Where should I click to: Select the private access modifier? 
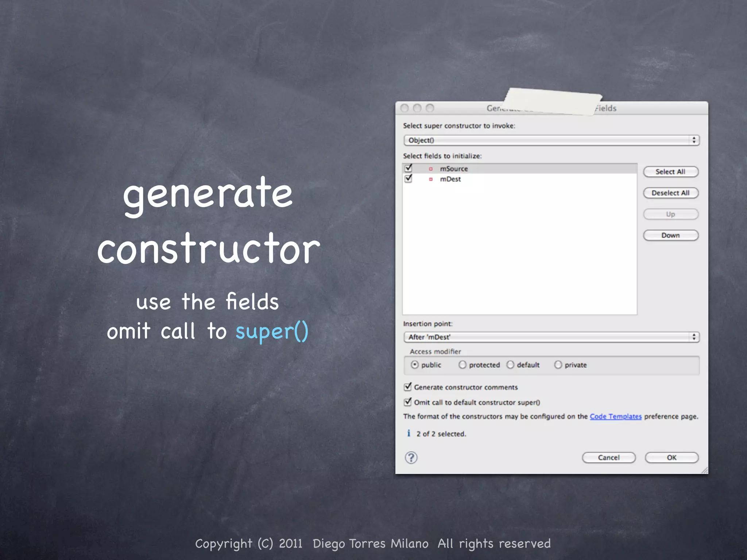coord(558,365)
